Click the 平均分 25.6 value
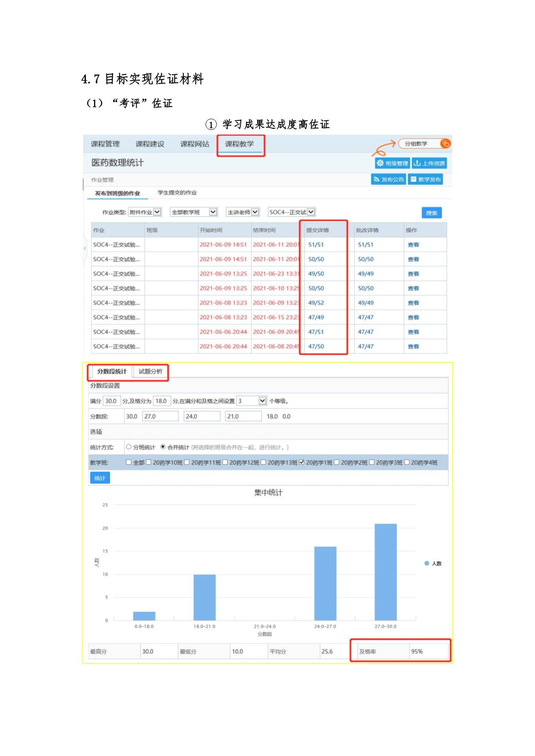 [x=327, y=651]
